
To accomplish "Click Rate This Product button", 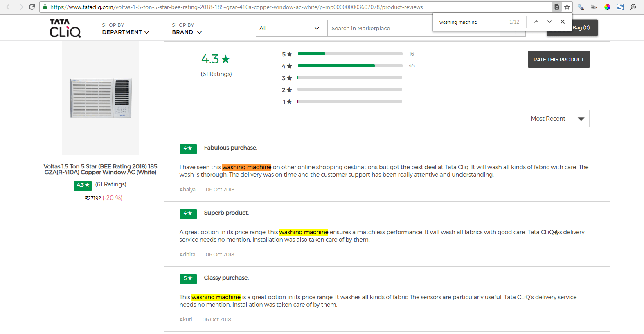I will pos(558,59).
